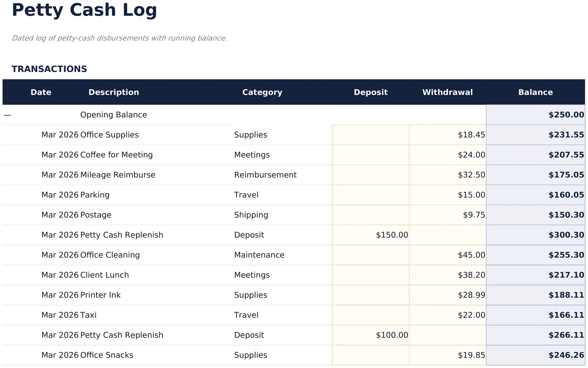
Task: Select the Office Cleaning description cell
Action: point(156,255)
